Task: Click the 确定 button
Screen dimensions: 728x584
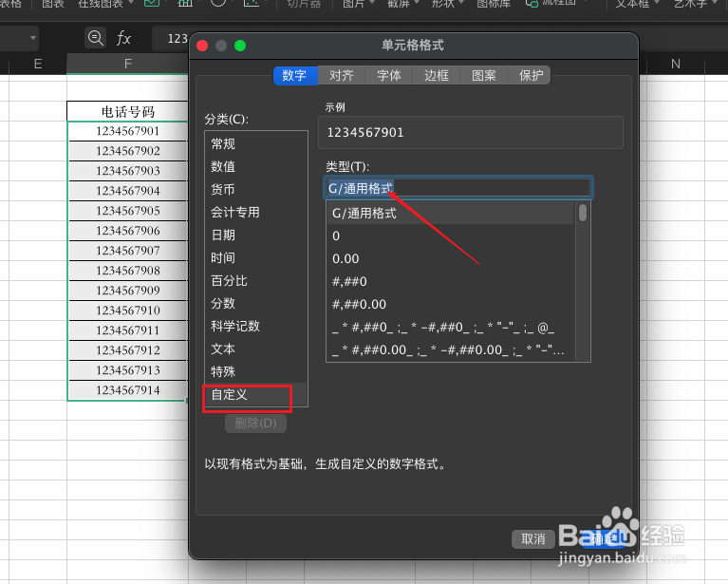Action: click(604, 539)
